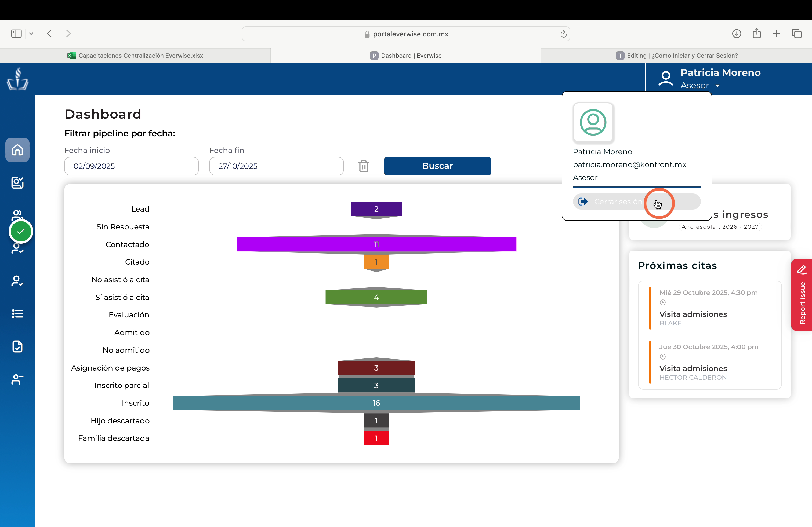Open the red Report issue side tab
Screen dimensions: 812x527
click(802, 295)
